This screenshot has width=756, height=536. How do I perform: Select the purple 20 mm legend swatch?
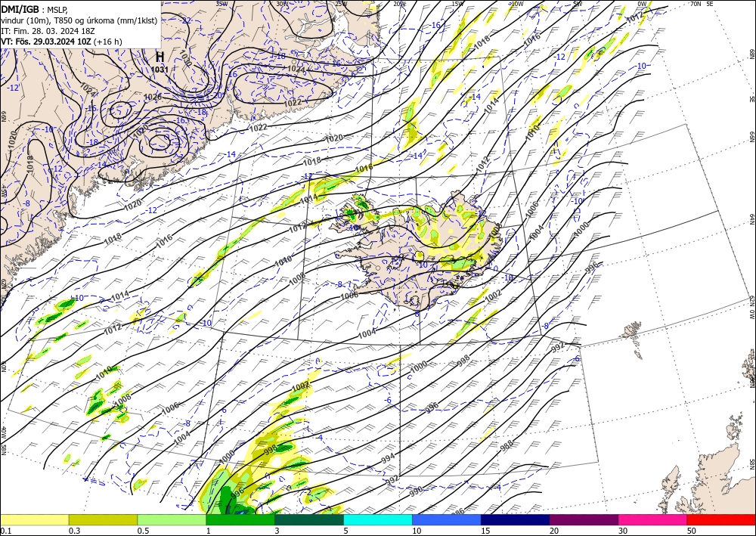584,519
